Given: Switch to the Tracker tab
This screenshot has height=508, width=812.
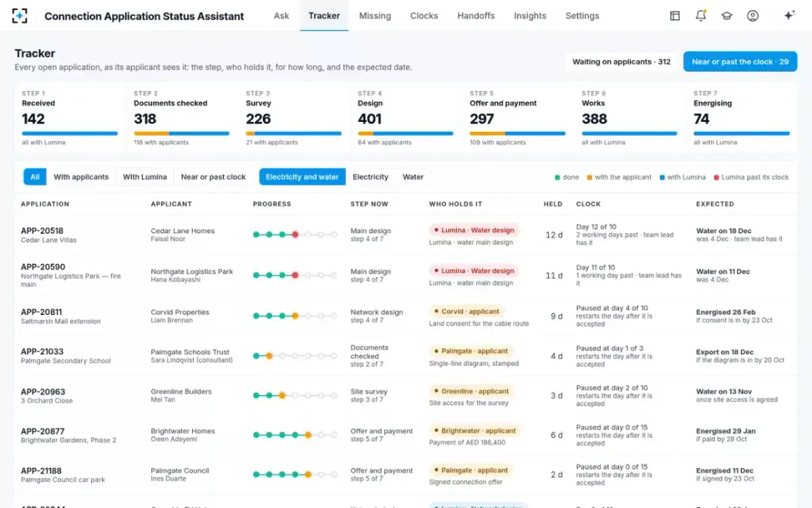Looking at the screenshot, I should [324, 16].
